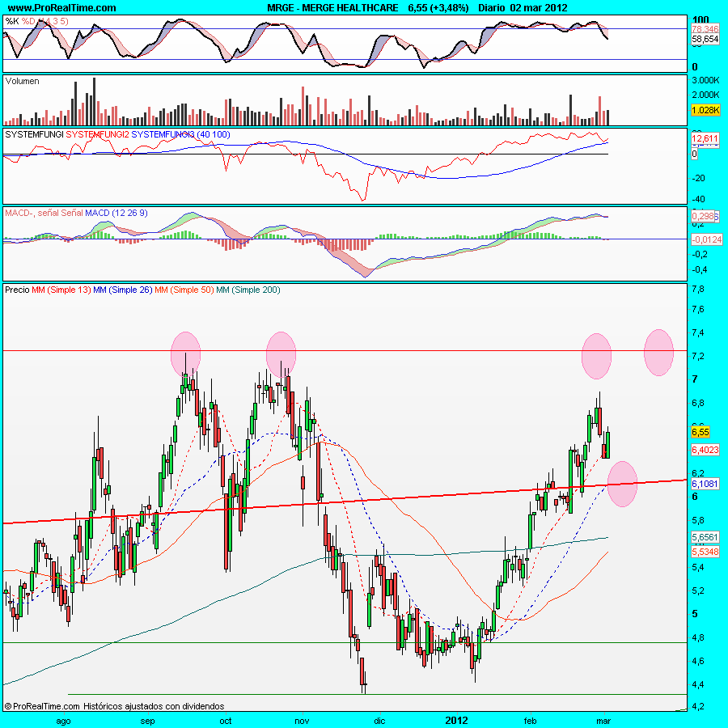The height and width of the screenshot is (728, 728).
Task: Click the 6,55 (+3,48%) quote in header
Action: tap(438, 7)
